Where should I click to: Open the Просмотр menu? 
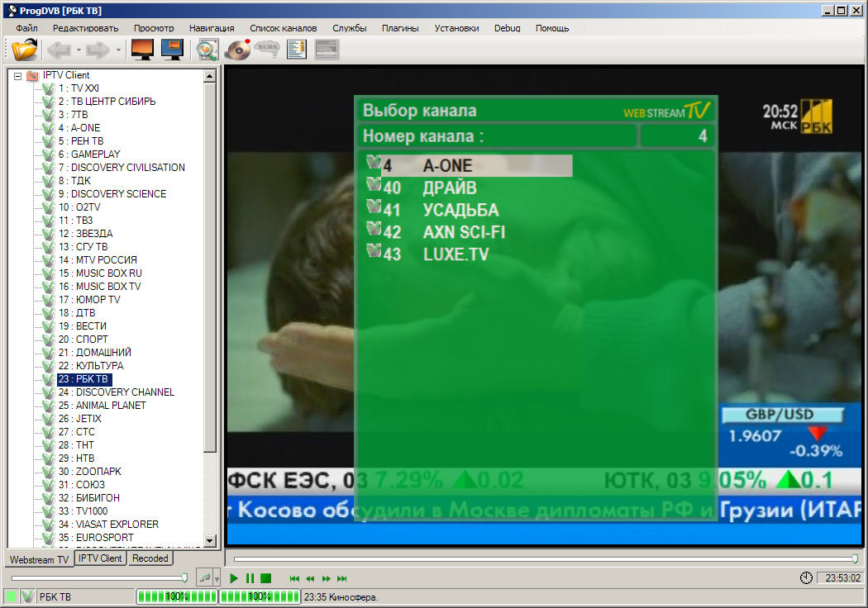pyautogui.click(x=154, y=28)
